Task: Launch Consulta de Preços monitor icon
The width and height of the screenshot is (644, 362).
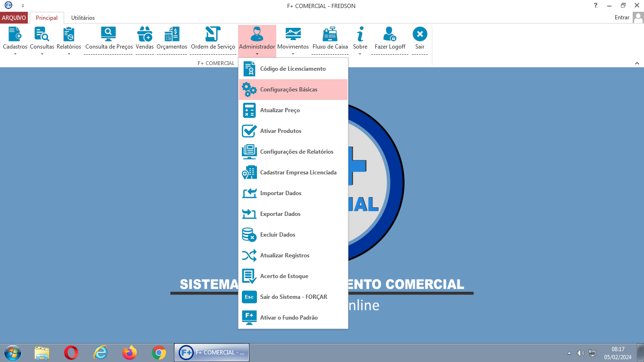Action: [x=108, y=34]
